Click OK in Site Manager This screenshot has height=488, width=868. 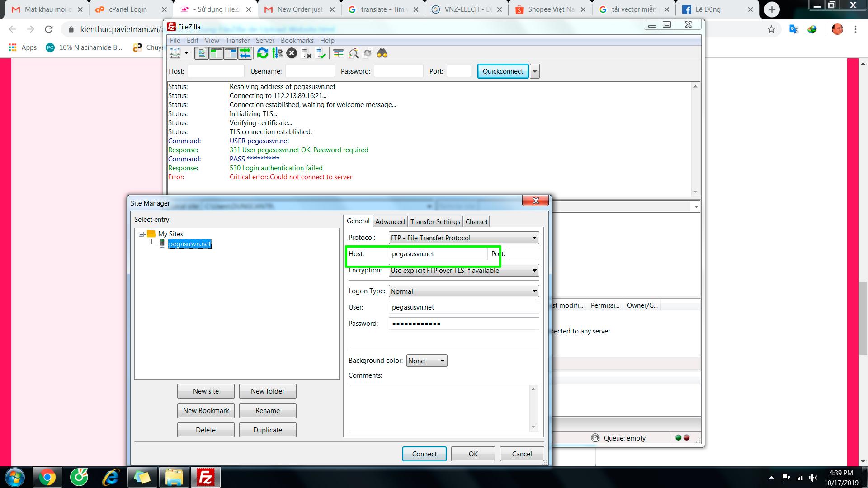click(x=473, y=454)
